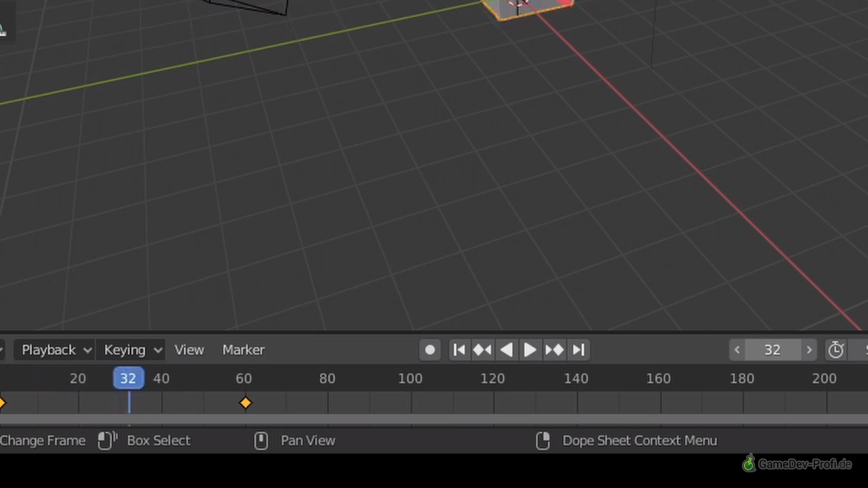Select the keyframe diamond at the timeline's left edge
This screenshot has width=868, height=488.
(x=2, y=403)
